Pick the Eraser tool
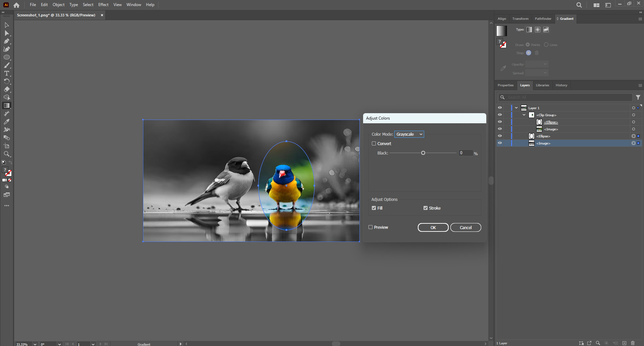This screenshot has height=346, width=644. [7, 89]
